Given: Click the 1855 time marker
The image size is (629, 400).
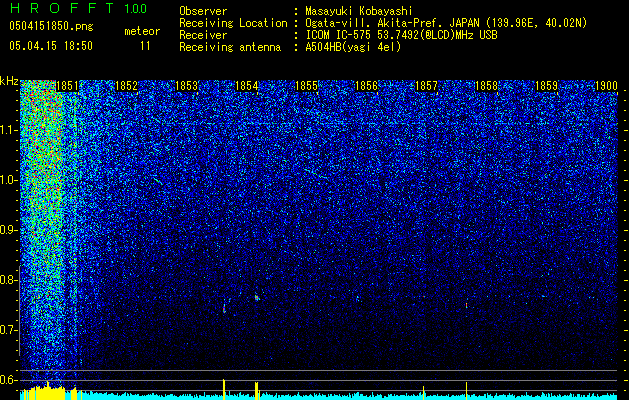Looking at the screenshot, I should click(x=306, y=86).
